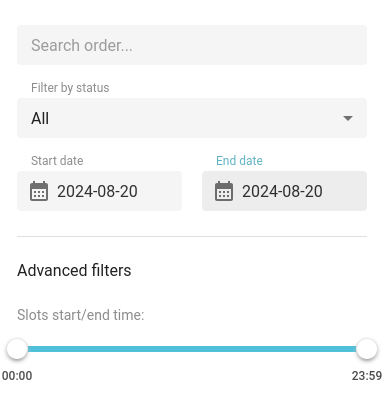Click the Start date value 2024-08-20

(97, 191)
